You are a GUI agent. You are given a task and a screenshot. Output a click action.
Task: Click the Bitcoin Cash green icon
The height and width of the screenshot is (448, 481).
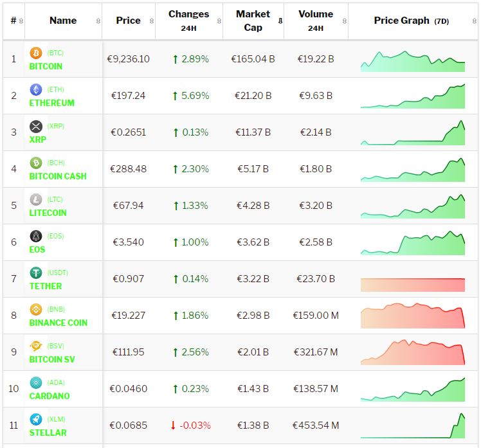(36, 163)
